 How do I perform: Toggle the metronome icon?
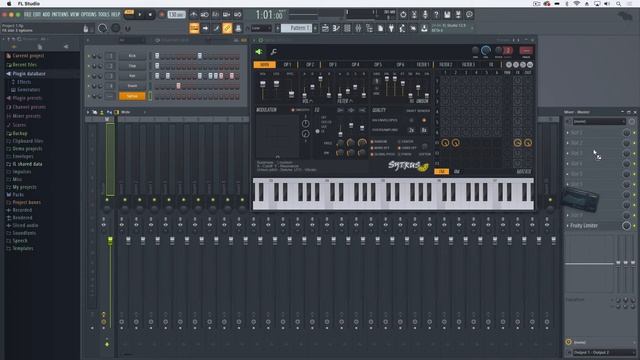pyautogui.click(x=194, y=15)
